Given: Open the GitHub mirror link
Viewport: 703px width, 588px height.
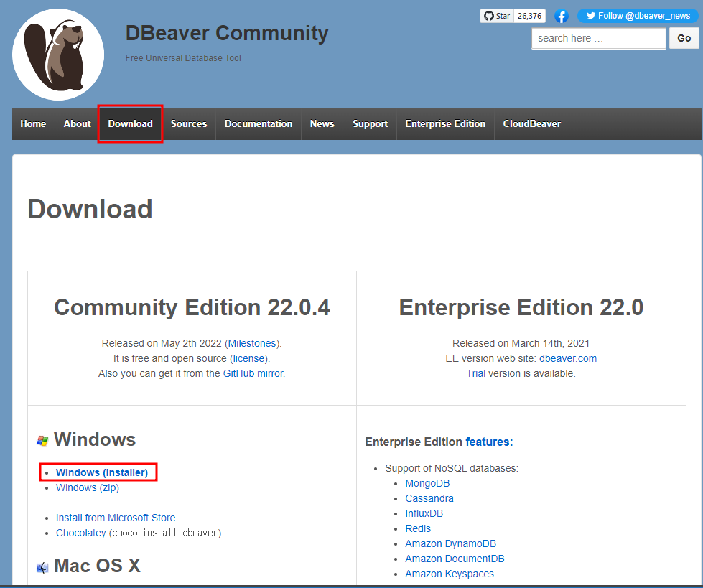Looking at the screenshot, I should pos(253,373).
